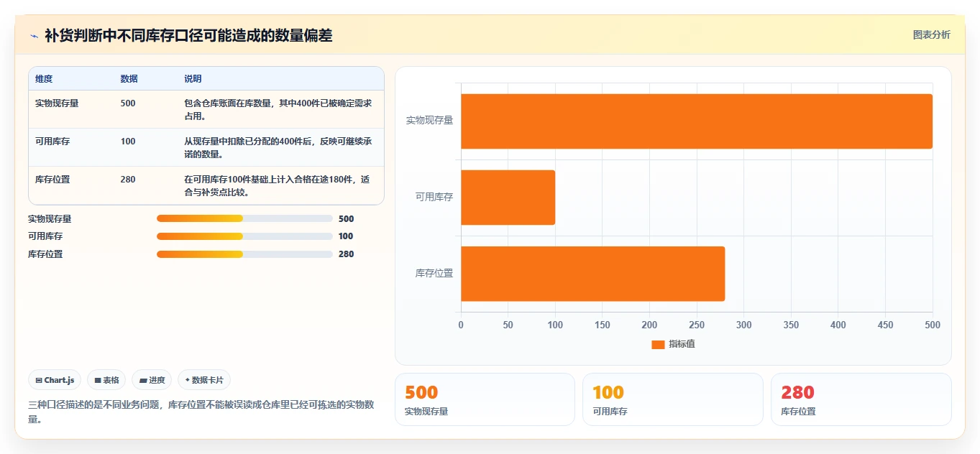The height and width of the screenshot is (454, 980).
Task: Click the 实物现存量 y-axis label
Action: tap(430, 121)
